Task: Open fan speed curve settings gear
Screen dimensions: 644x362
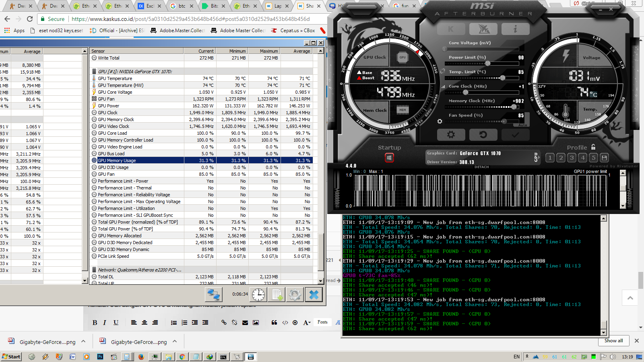Action: 440,121
